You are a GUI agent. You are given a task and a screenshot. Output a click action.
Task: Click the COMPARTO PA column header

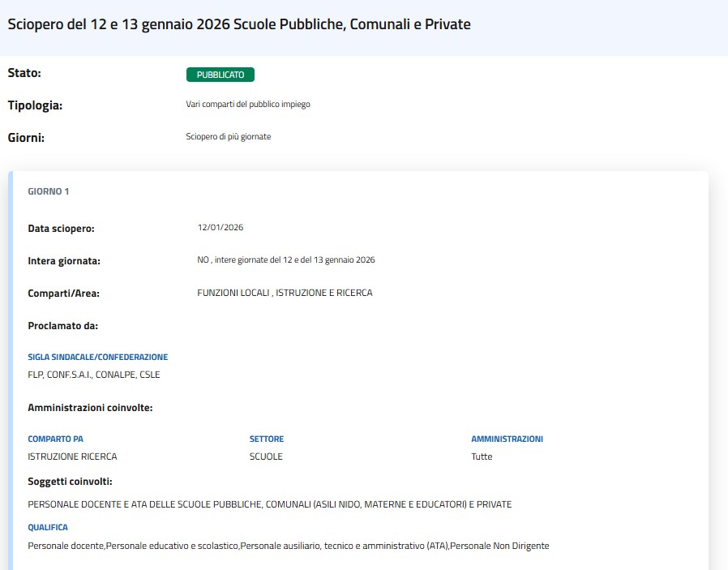[x=55, y=439]
